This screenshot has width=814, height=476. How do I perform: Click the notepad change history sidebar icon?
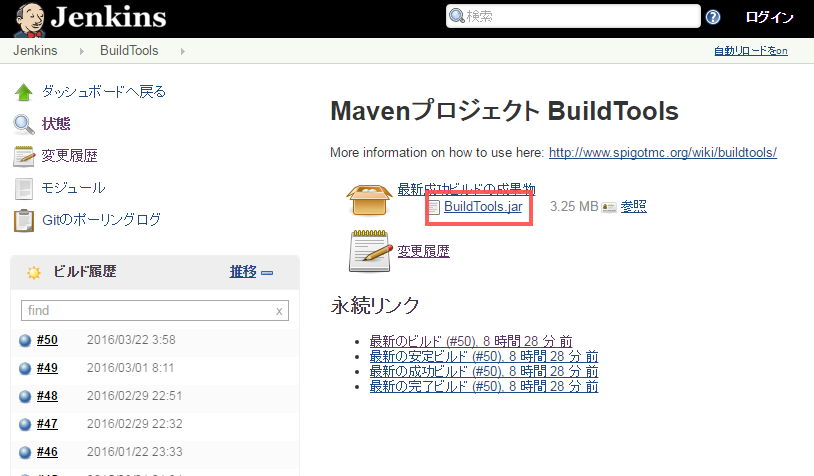pyautogui.click(x=23, y=156)
